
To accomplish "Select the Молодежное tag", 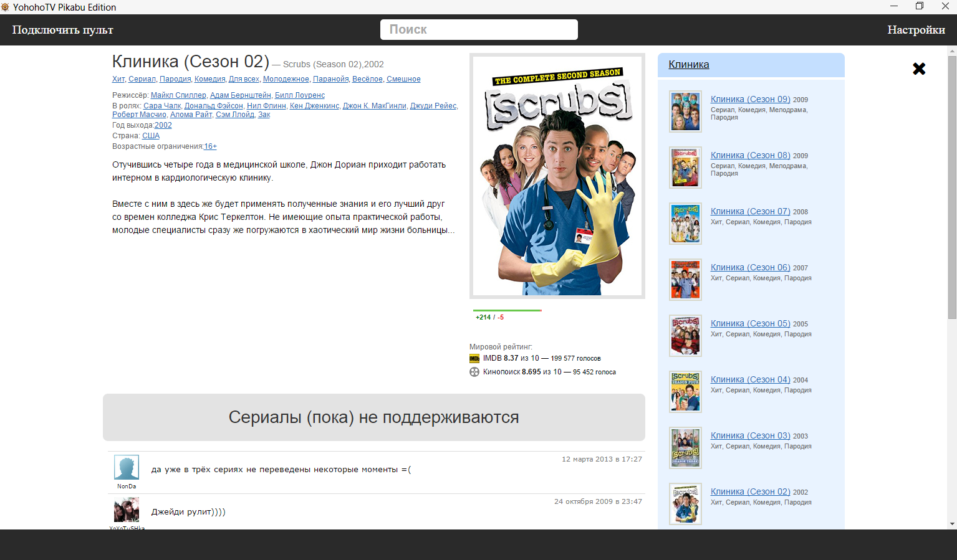I will tap(286, 79).
